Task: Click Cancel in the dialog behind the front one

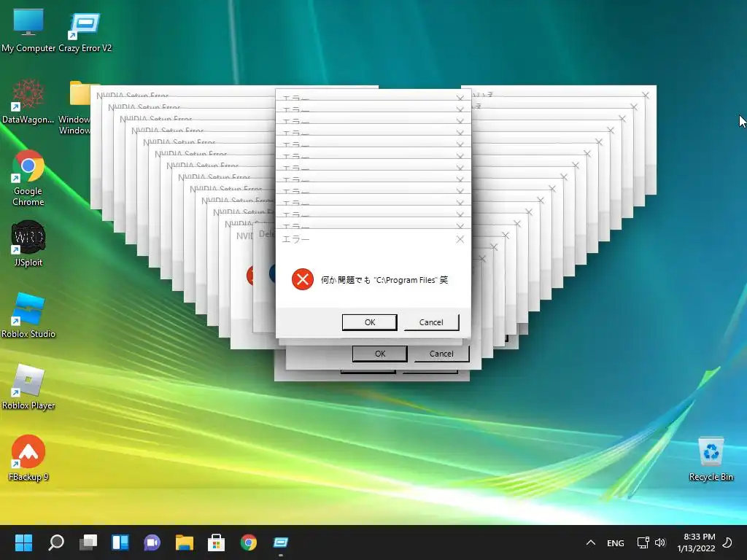Action: pyautogui.click(x=441, y=354)
